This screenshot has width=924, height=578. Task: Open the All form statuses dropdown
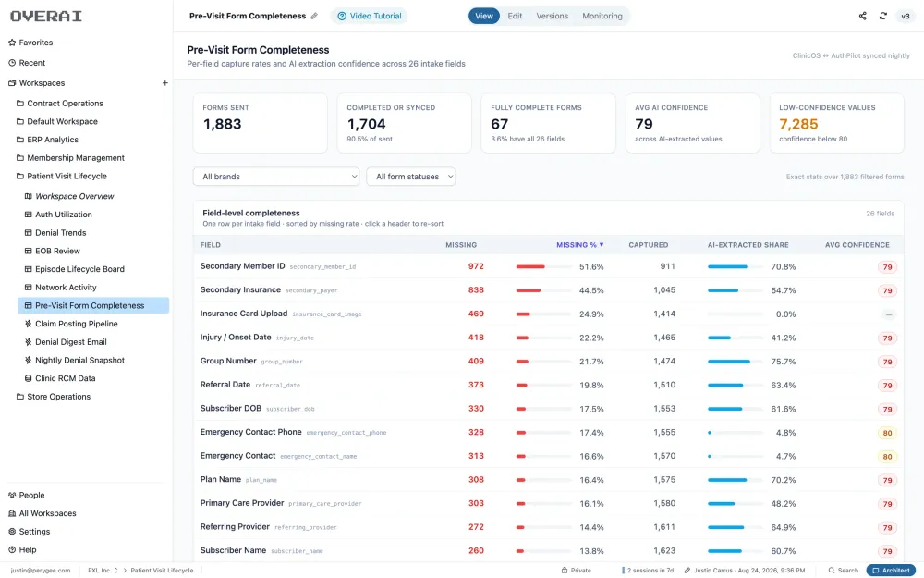tap(411, 177)
